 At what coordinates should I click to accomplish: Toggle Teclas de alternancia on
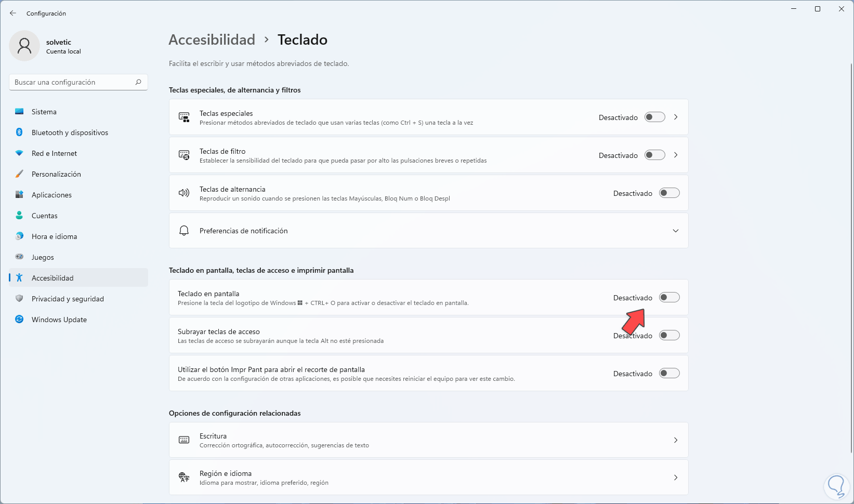(x=669, y=193)
